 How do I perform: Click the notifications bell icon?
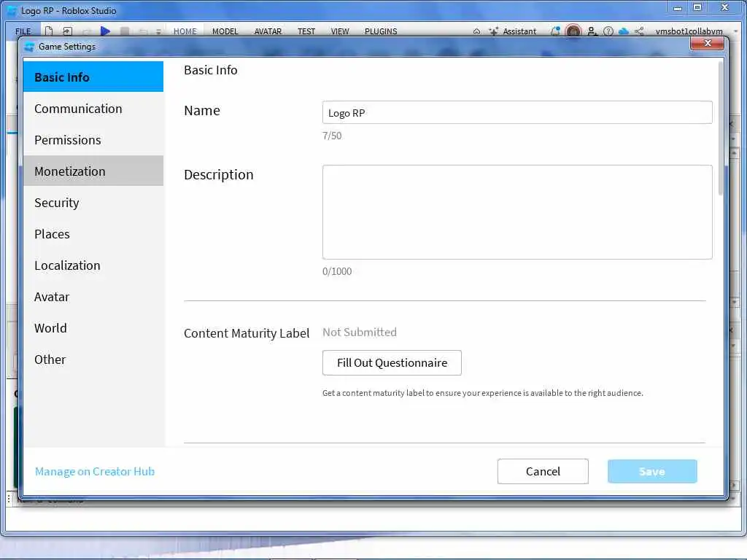point(555,31)
